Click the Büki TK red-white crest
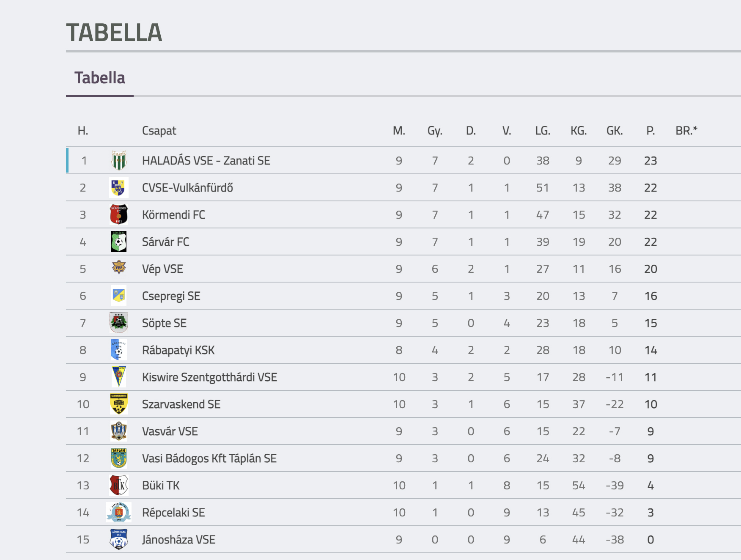Viewport: 741px width, 560px height. click(119, 485)
